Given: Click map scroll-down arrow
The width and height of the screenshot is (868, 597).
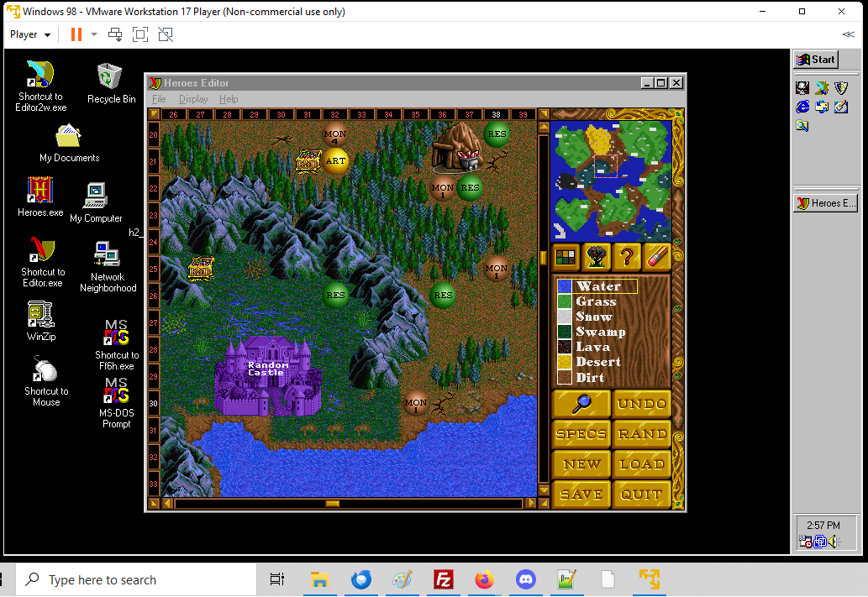Looking at the screenshot, I should (544, 490).
